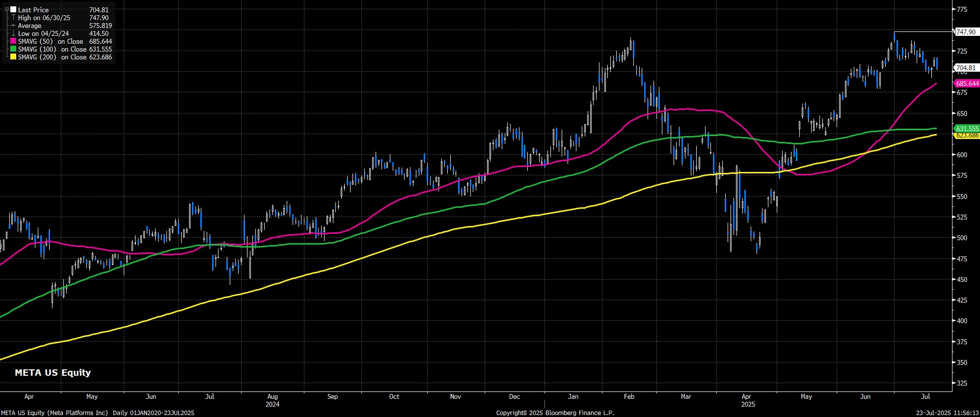Select the 'Average' legend row label
Viewport: 980px width, 417px height.
(x=29, y=26)
